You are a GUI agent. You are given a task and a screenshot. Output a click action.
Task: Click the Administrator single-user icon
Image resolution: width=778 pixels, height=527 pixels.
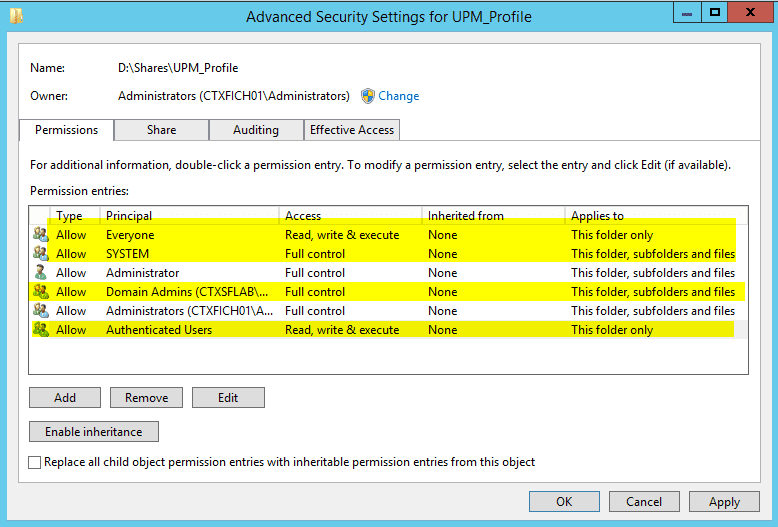40,273
